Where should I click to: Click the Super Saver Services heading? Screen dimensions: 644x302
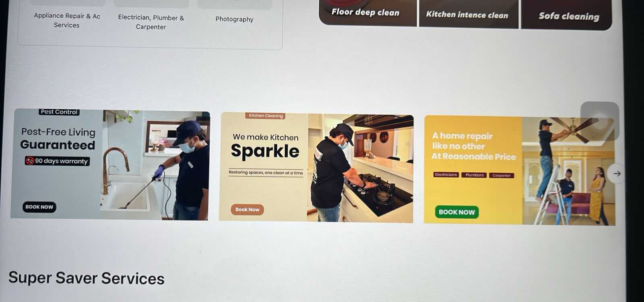click(87, 278)
